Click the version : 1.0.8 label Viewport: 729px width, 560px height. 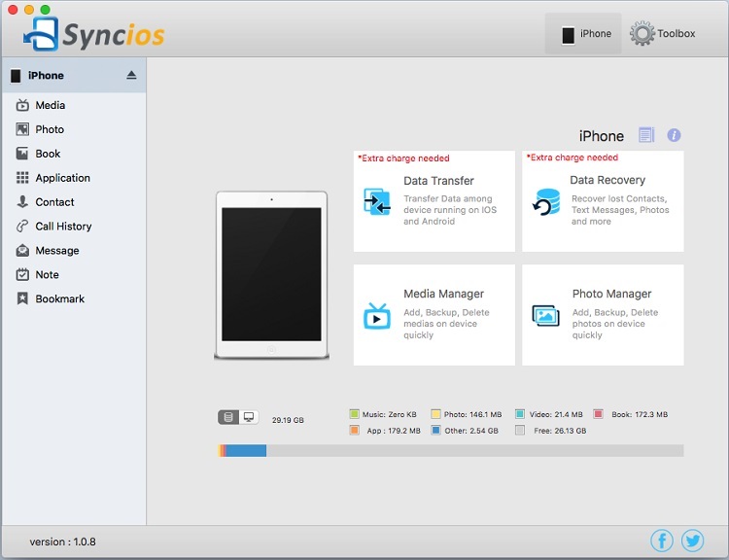[x=62, y=542]
